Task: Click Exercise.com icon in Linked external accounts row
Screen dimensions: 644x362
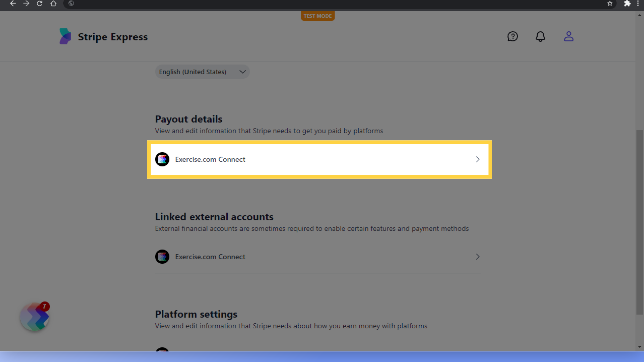Action: 162,257
